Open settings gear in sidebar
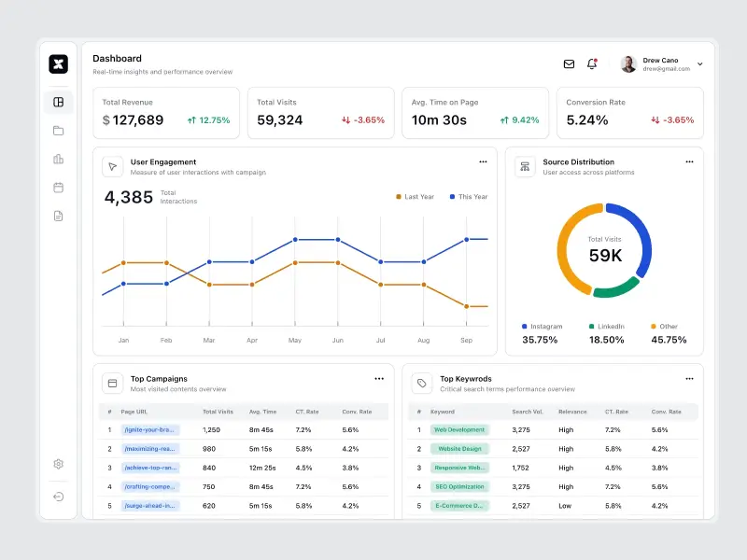747x560 pixels. click(x=58, y=464)
